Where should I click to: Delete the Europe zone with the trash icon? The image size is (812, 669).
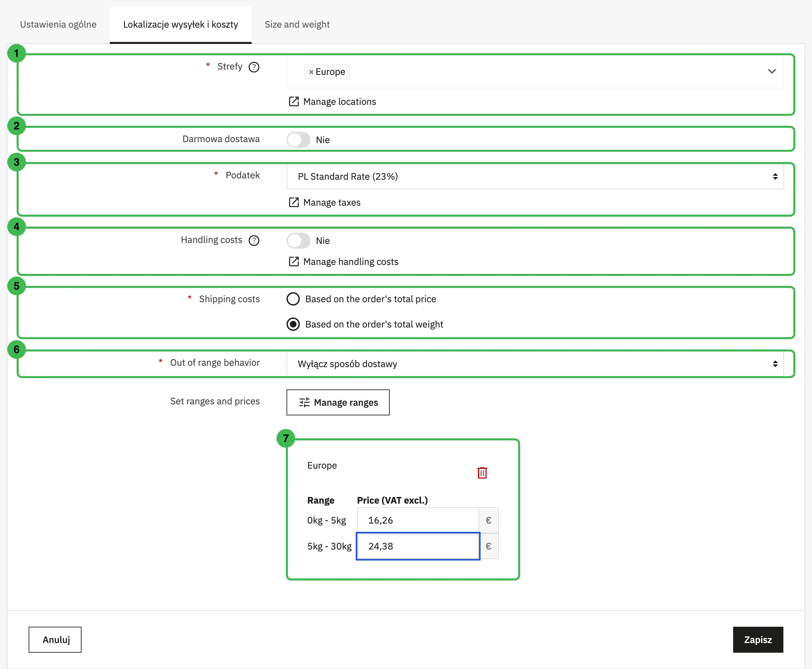[x=482, y=473]
